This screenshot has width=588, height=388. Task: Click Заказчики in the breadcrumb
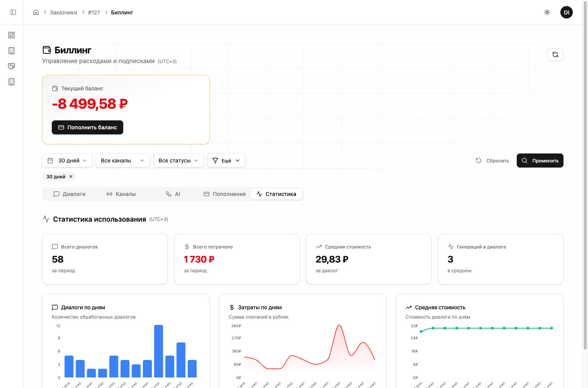63,12
